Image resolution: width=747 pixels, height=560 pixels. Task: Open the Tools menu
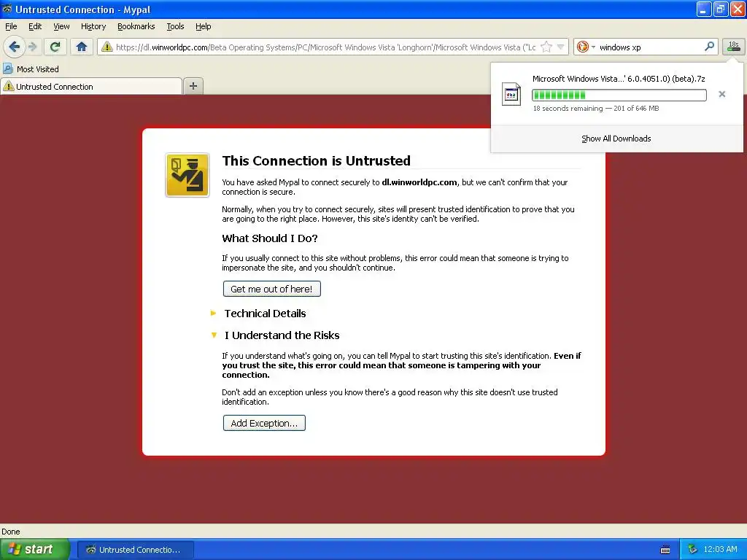pos(175,26)
